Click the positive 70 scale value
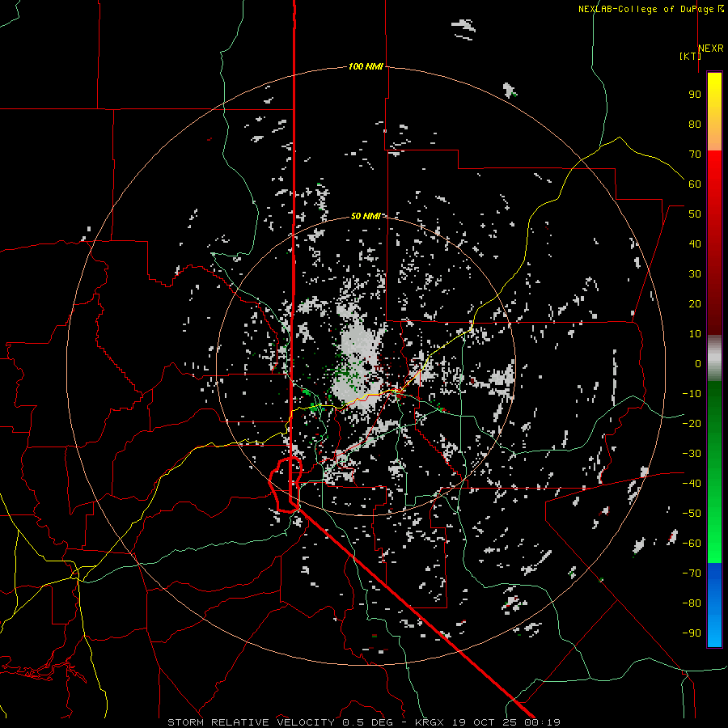728x728 pixels. pos(695,154)
